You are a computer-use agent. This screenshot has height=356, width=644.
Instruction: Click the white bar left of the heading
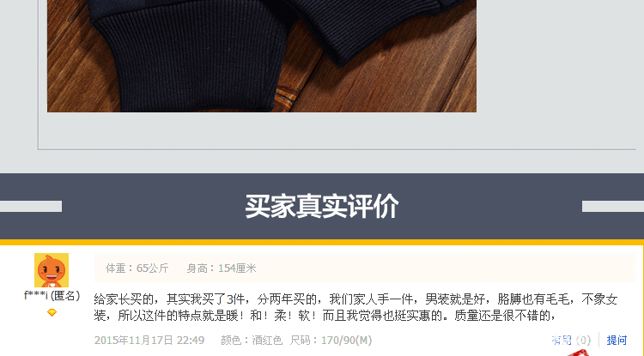(31, 206)
